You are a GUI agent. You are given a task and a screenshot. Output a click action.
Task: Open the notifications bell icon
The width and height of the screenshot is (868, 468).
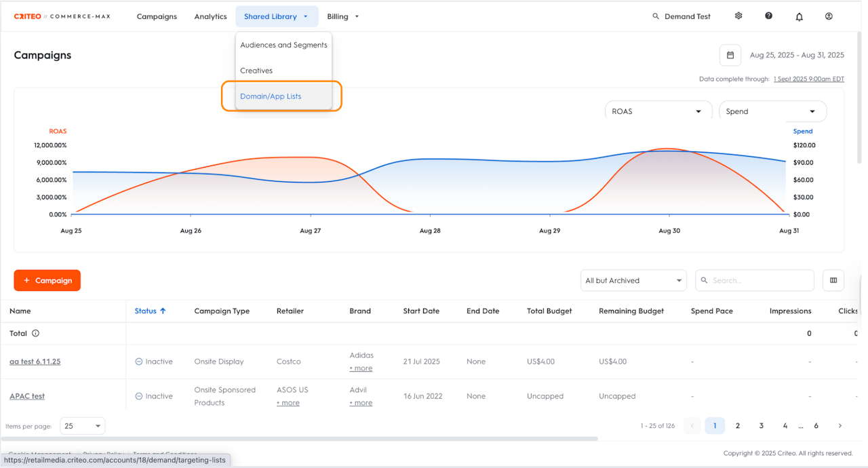coord(799,17)
